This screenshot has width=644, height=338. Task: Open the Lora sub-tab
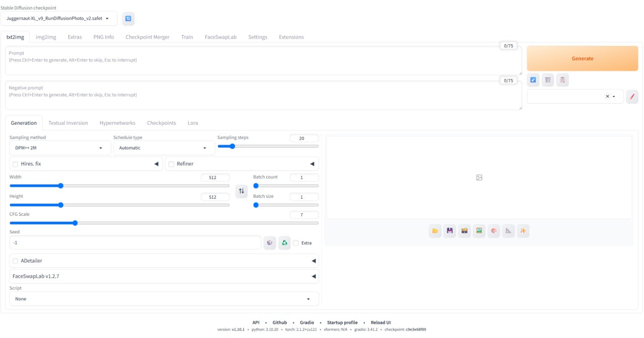tap(193, 123)
